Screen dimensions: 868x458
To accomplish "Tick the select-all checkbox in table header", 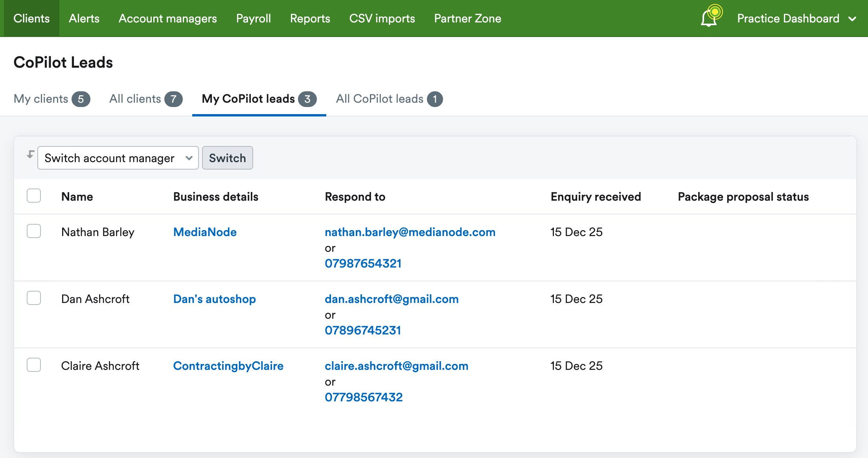I will pyautogui.click(x=34, y=196).
